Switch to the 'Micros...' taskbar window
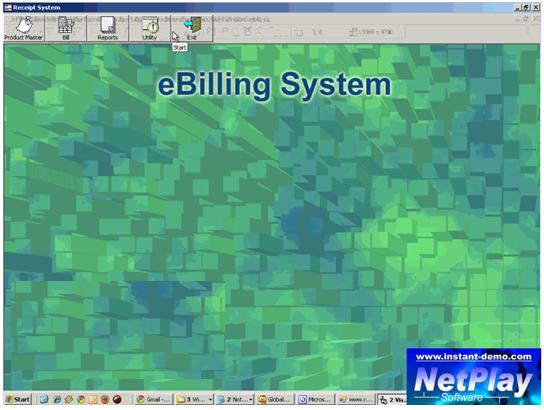 315,399
